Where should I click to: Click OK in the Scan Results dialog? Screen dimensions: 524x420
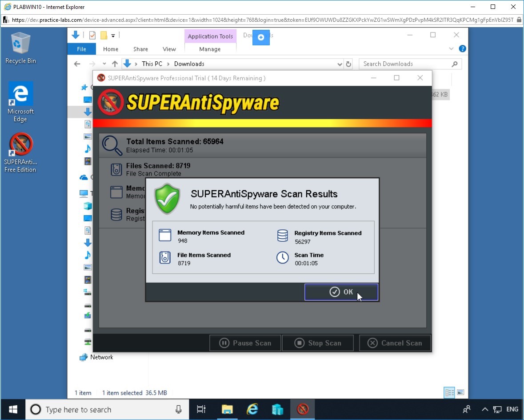[x=341, y=292]
